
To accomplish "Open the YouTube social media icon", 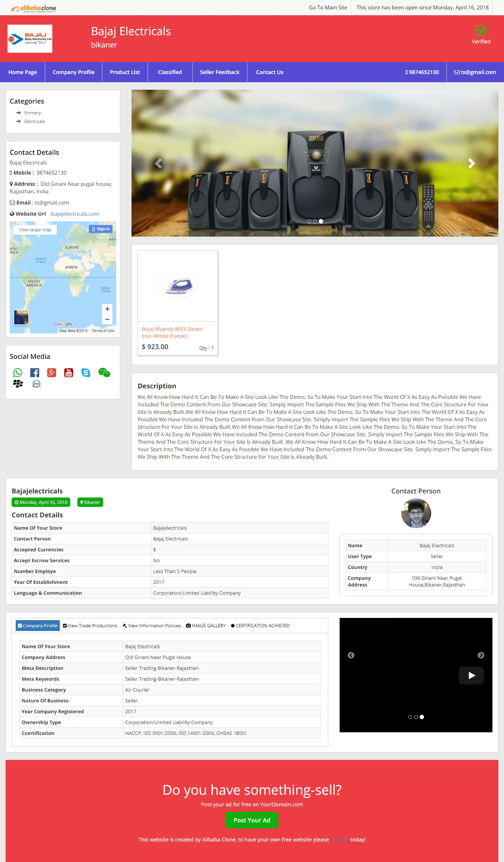I will [69, 373].
